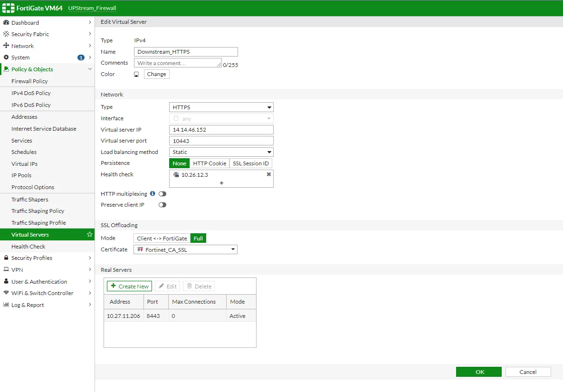The image size is (563, 392).
Task: Enable the HTTP multiplexing toggle
Action: pos(162,194)
